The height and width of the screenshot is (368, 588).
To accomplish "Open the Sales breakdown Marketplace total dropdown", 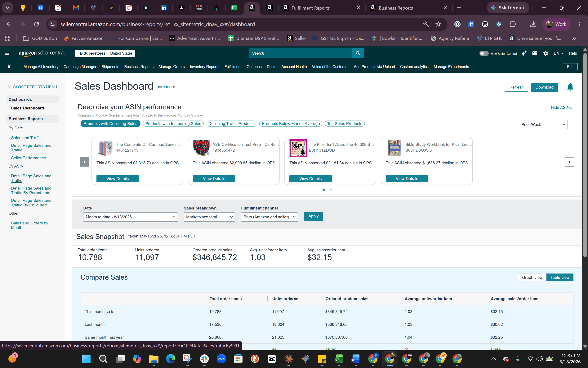I will pos(209,217).
